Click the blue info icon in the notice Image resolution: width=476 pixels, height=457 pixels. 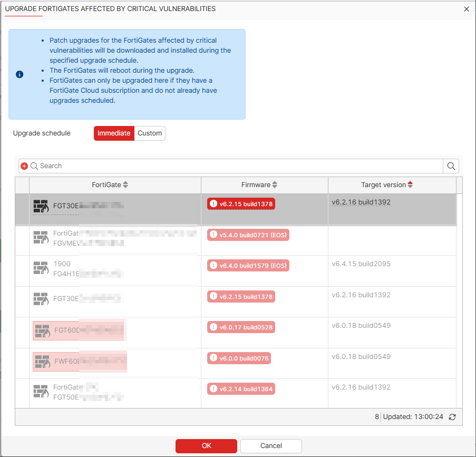click(20, 74)
